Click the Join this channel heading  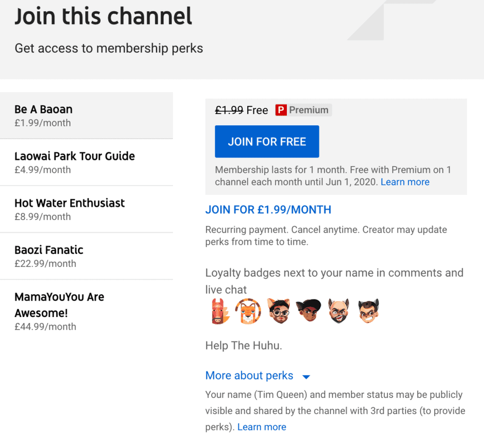pos(103,16)
